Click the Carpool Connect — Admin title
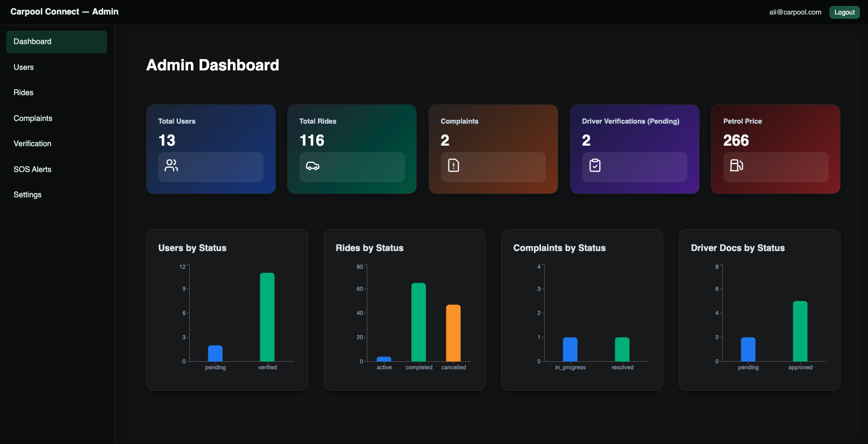The height and width of the screenshot is (444, 868). click(65, 12)
